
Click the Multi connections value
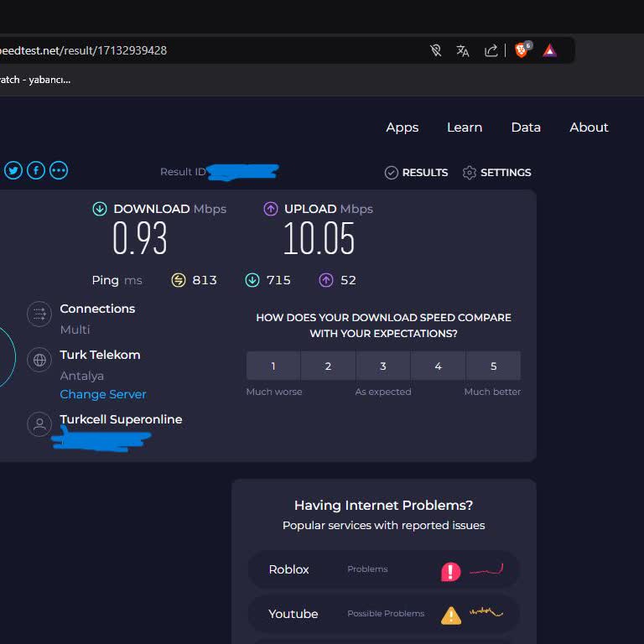75,330
